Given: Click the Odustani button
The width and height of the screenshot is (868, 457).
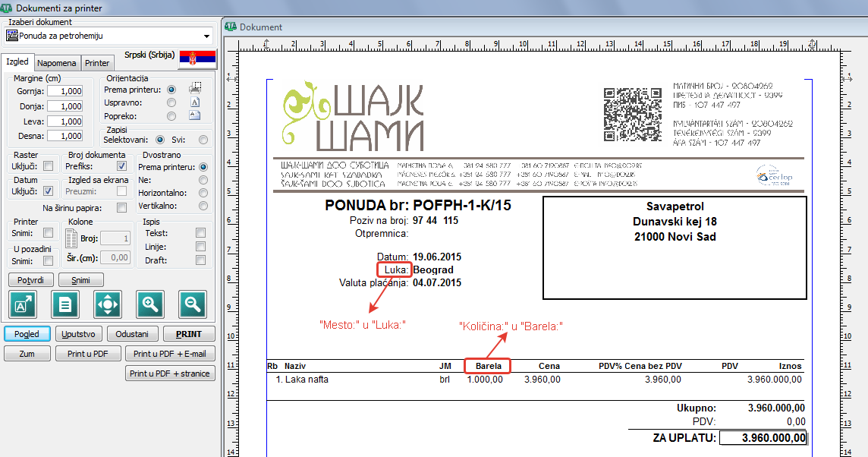Looking at the screenshot, I should click(x=132, y=334).
